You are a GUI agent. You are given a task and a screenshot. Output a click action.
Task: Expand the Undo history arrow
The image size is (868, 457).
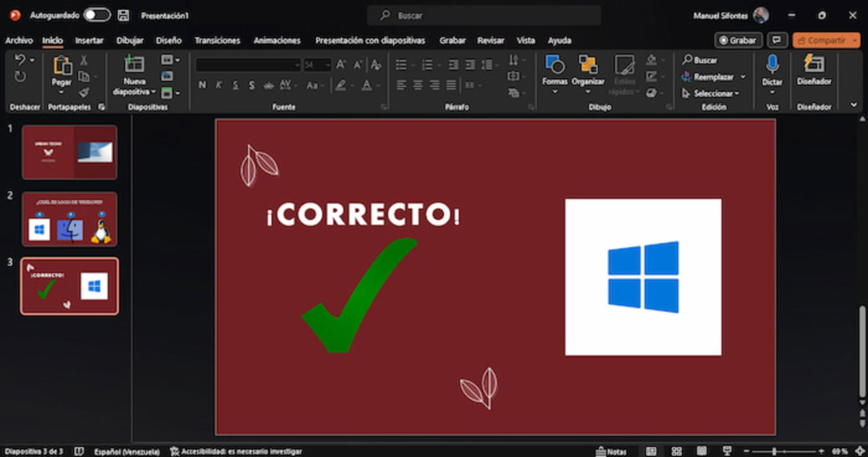click(32, 60)
